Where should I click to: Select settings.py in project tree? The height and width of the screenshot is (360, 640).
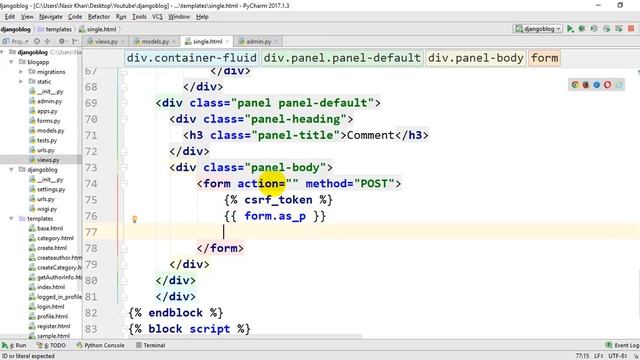click(x=51, y=189)
